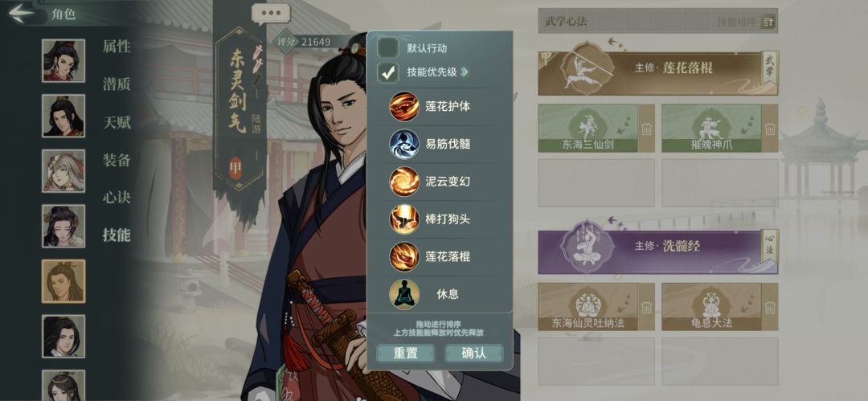Select the 休息 meditation icon
The image size is (868, 401).
tap(404, 294)
